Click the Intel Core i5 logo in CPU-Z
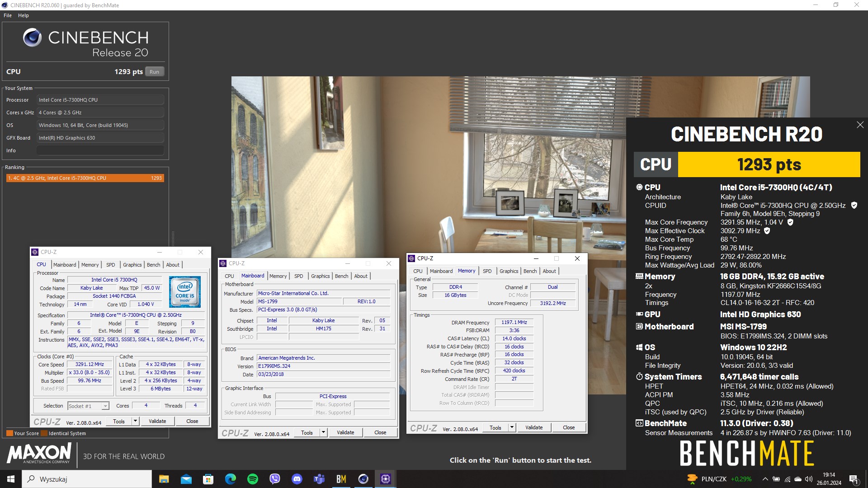The image size is (868, 488). click(185, 292)
